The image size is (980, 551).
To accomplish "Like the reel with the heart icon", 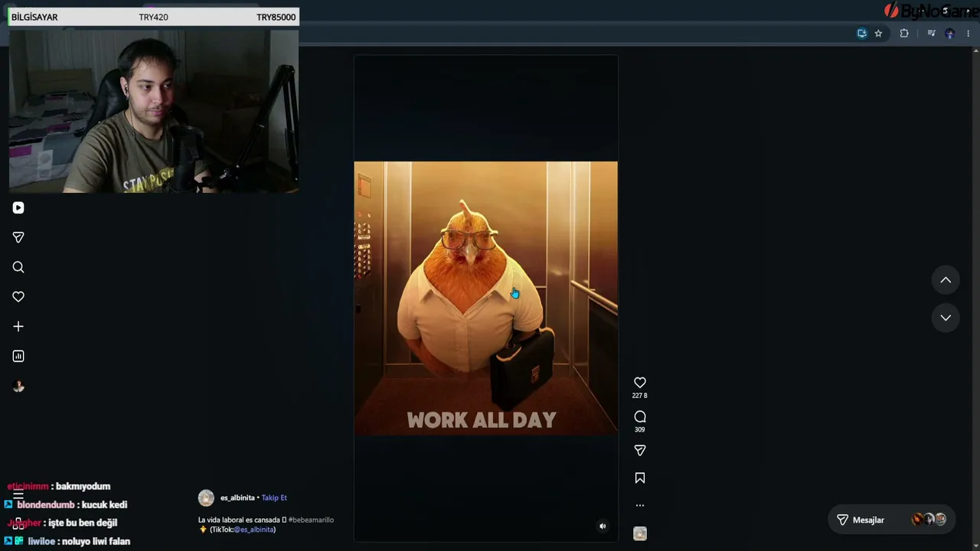I will pos(640,383).
